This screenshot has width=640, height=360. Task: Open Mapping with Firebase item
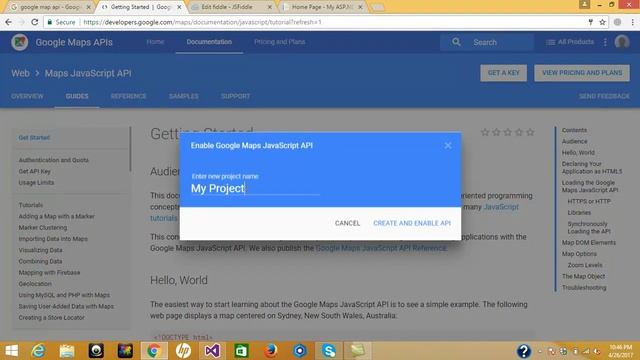49,272
